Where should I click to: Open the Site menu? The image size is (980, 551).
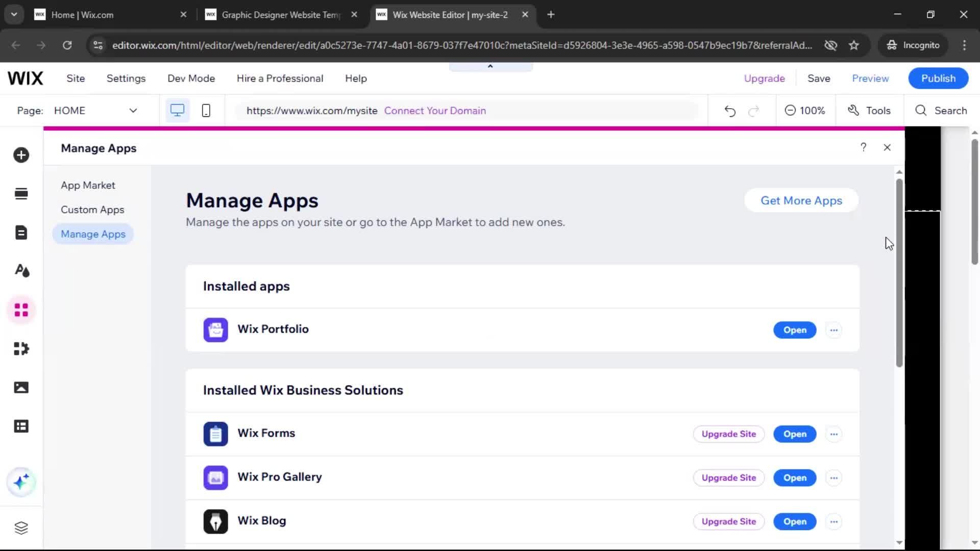76,79
